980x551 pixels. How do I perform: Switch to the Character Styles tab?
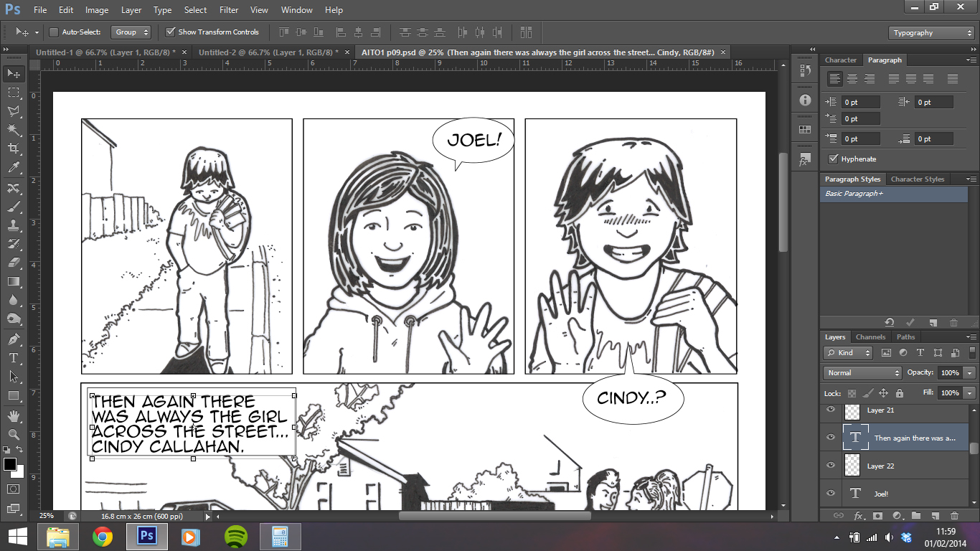coord(918,179)
